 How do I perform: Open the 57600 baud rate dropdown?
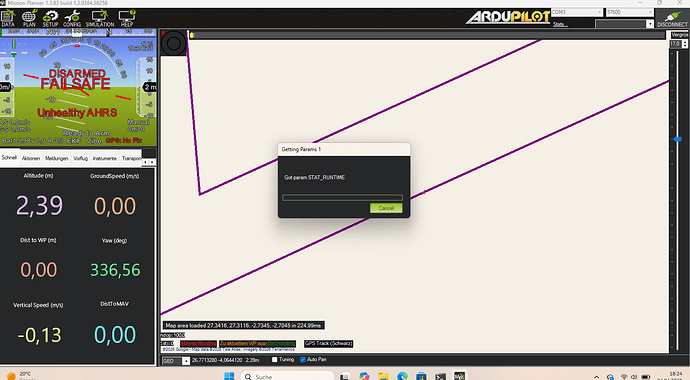coord(630,12)
